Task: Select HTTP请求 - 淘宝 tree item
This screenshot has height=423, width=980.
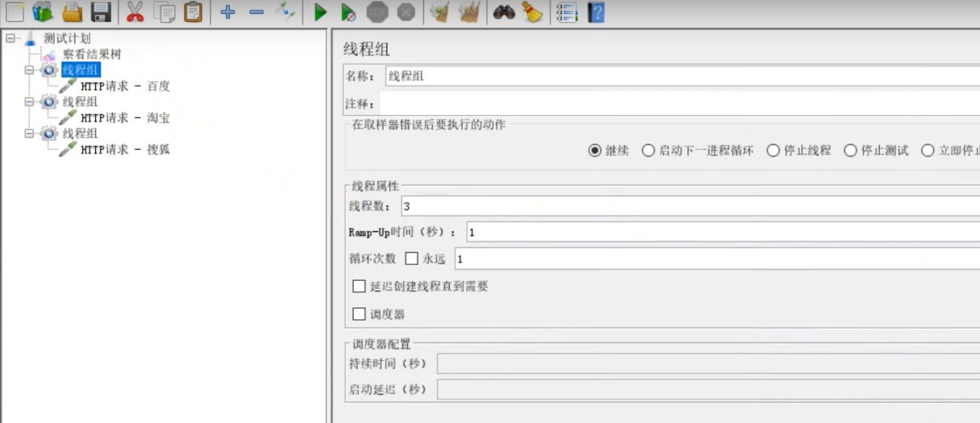Action: click(x=125, y=118)
